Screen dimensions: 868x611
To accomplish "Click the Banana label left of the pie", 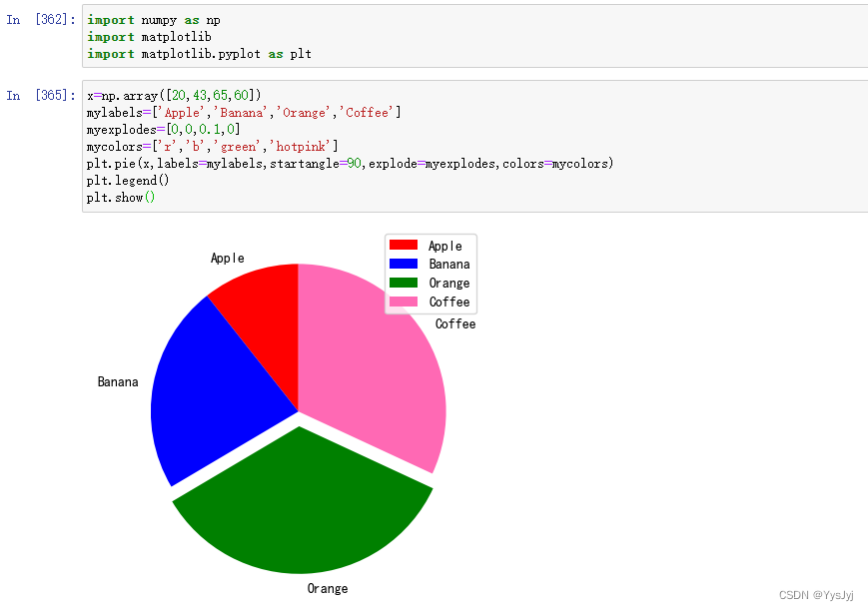I will coord(118,381).
